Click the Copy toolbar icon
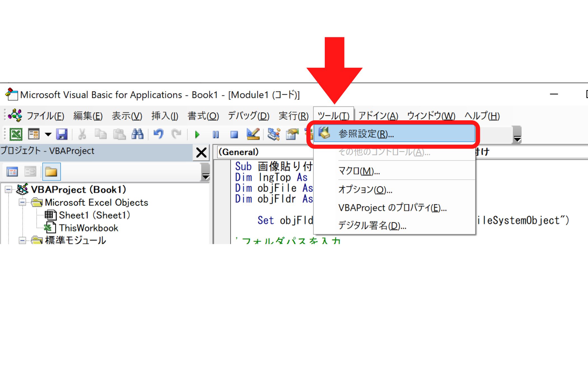 [x=101, y=135]
